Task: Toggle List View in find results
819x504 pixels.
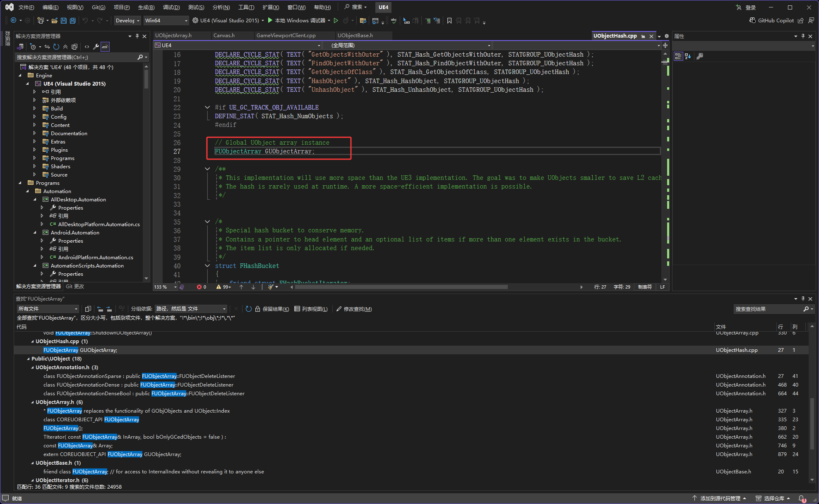Action: (x=311, y=309)
